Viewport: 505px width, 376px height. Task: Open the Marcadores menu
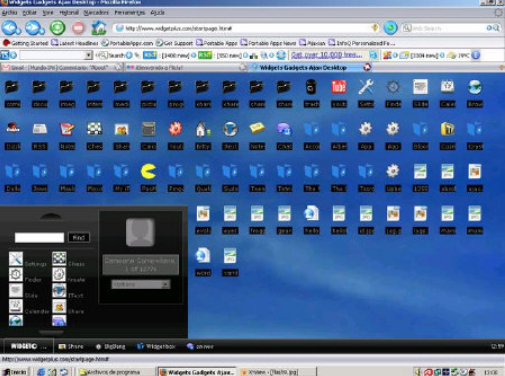96,13
